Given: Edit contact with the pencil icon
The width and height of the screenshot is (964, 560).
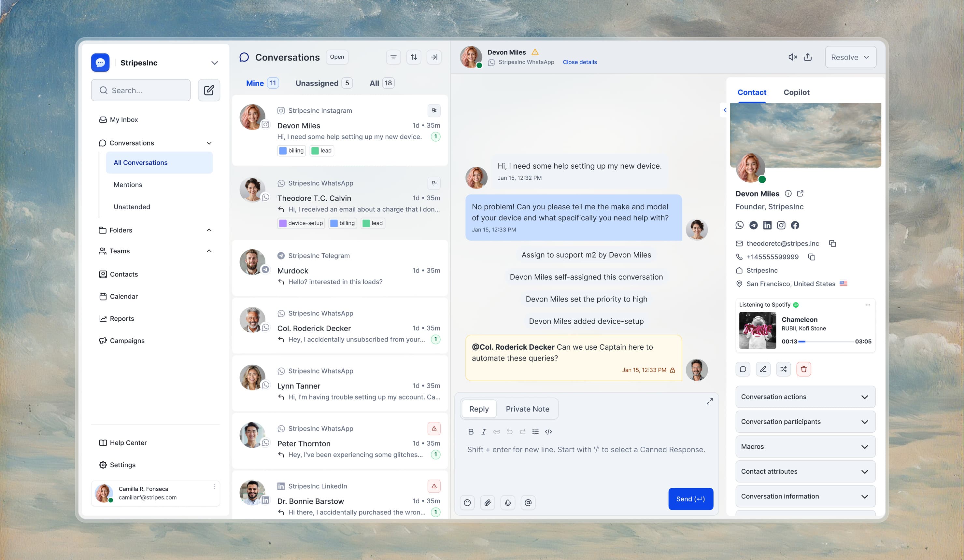Looking at the screenshot, I should 763,369.
